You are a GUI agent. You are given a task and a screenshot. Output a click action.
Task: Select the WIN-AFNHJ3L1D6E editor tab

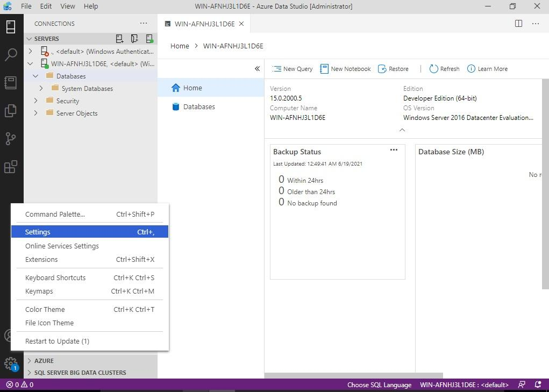[x=204, y=24]
